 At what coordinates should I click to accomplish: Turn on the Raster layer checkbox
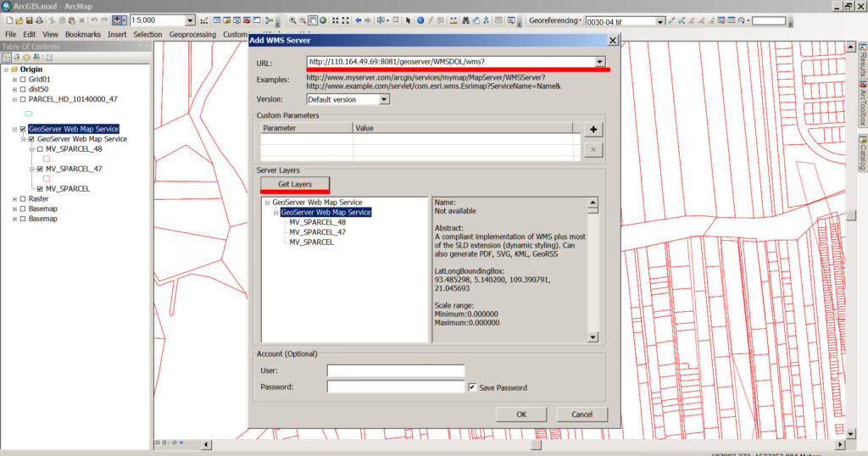[23, 198]
